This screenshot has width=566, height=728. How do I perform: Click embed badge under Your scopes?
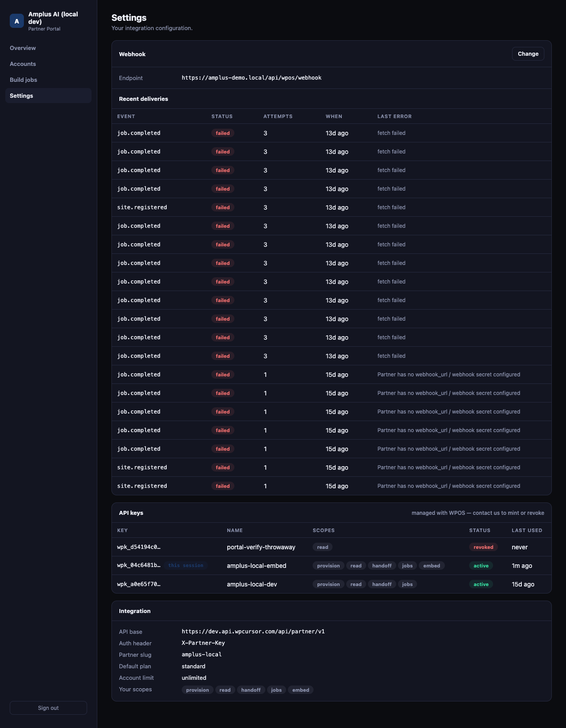(301, 690)
